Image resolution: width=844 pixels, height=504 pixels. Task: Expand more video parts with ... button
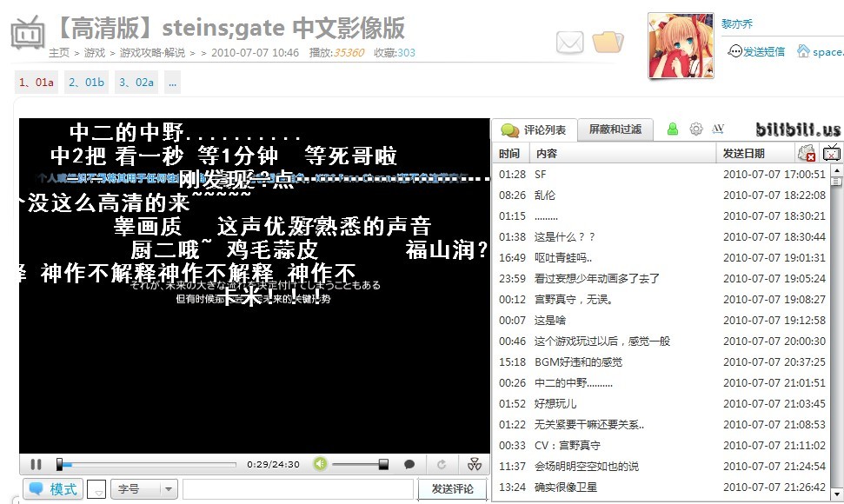tap(172, 83)
